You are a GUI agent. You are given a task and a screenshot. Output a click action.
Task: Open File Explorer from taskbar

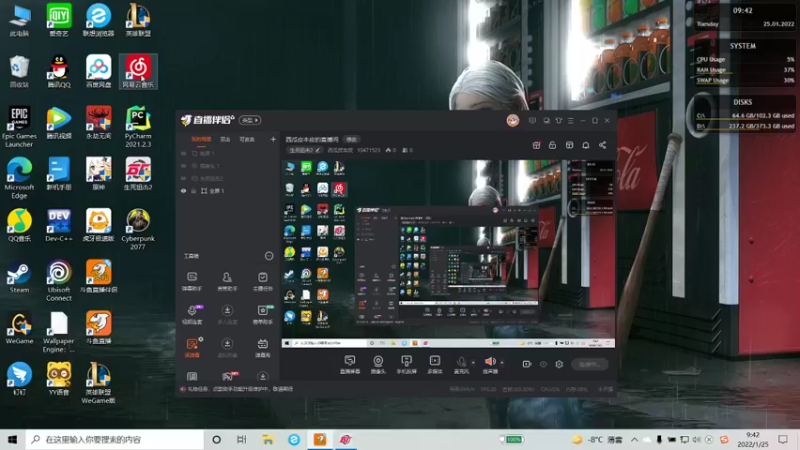[268, 439]
